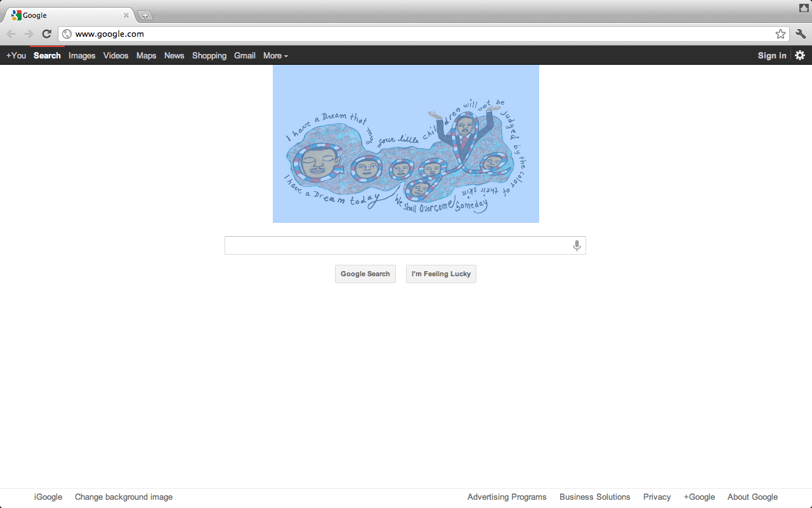Viewport: 812px width, 508px height.
Task: Open Shopping from the Google bar
Action: click(209, 56)
